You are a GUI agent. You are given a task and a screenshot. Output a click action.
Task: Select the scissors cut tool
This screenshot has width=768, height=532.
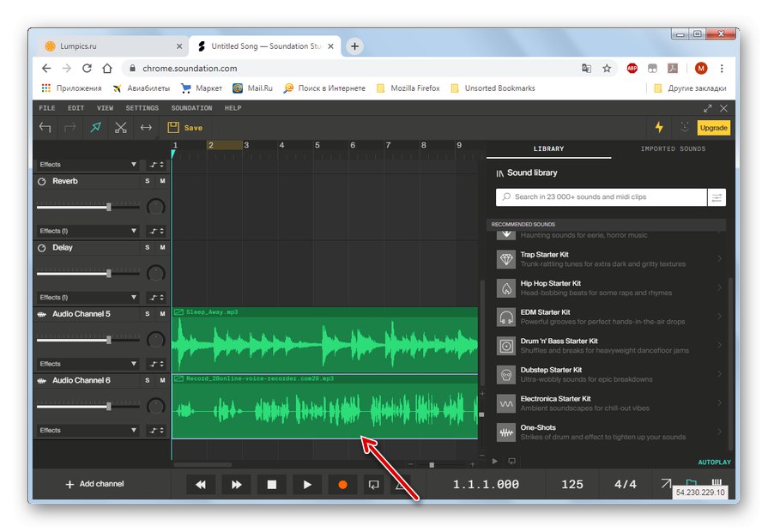(120, 128)
